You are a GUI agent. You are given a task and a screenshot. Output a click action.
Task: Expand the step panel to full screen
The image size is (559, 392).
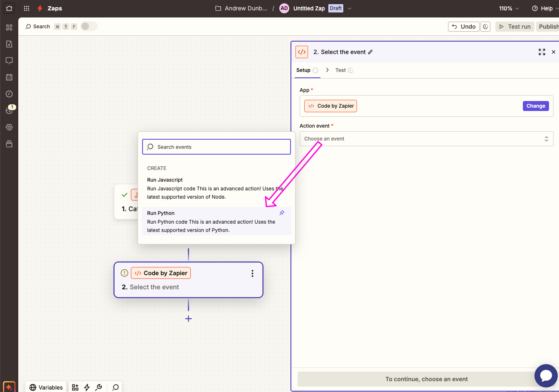[542, 52]
